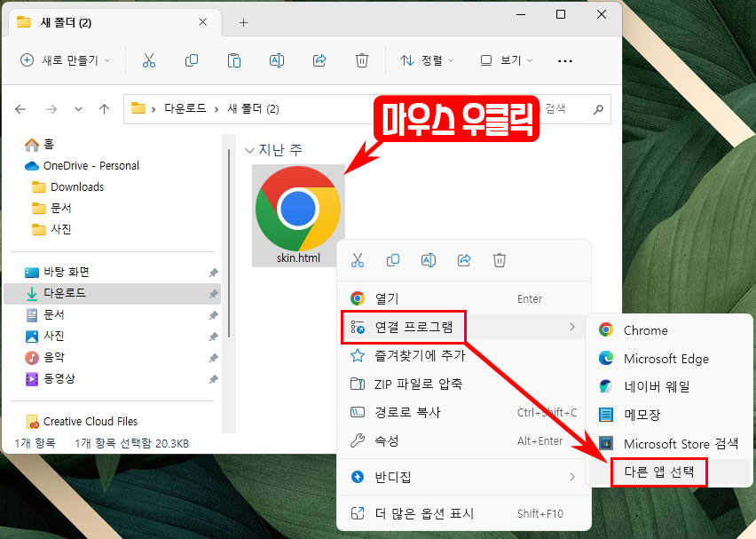The width and height of the screenshot is (756, 539).
Task: Click the Delete trash icon in the toolbar
Action: coord(361,61)
